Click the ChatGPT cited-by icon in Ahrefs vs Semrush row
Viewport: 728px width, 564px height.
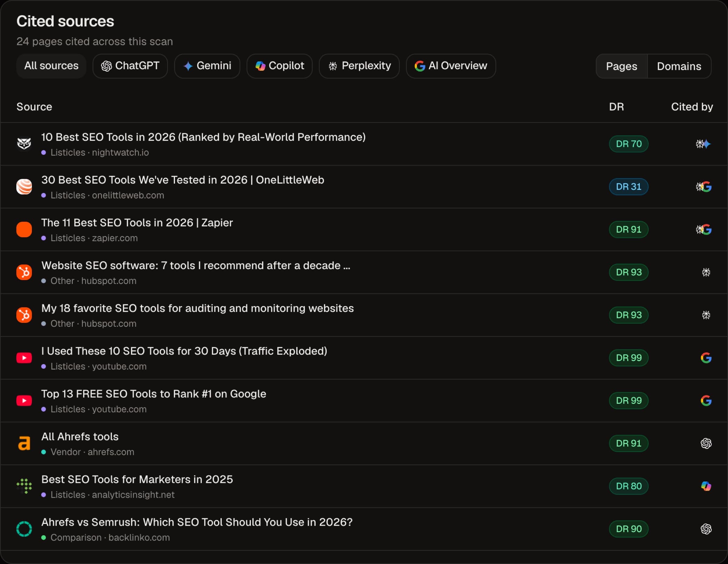pyautogui.click(x=706, y=529)
